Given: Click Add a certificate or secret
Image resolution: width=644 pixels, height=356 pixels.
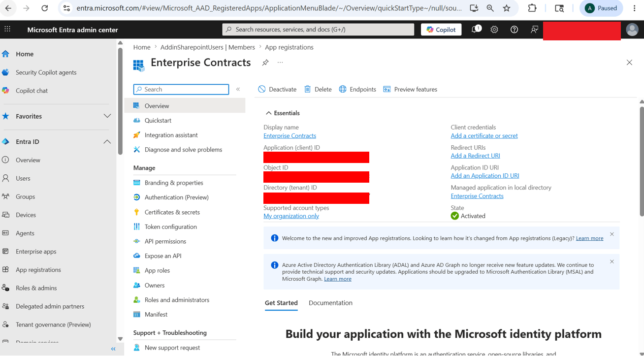Looking at the screenshot, I should [x=484, y=136].
